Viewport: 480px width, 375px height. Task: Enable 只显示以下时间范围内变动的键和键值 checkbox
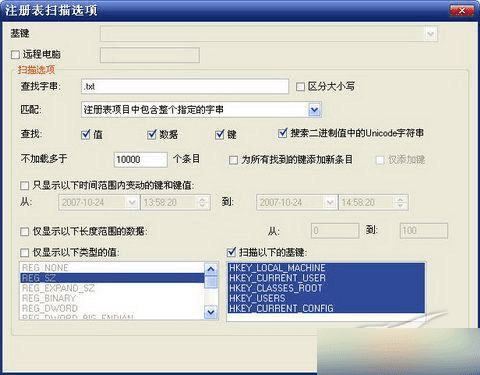point(24,185)
